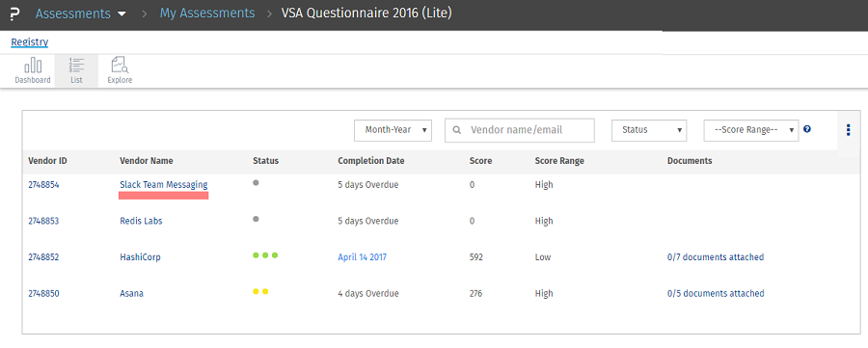Click Slack Team Messaging's 5 days Overdue
The height and width of the screenshot is (348, 868).
click(x=368, y=185)
